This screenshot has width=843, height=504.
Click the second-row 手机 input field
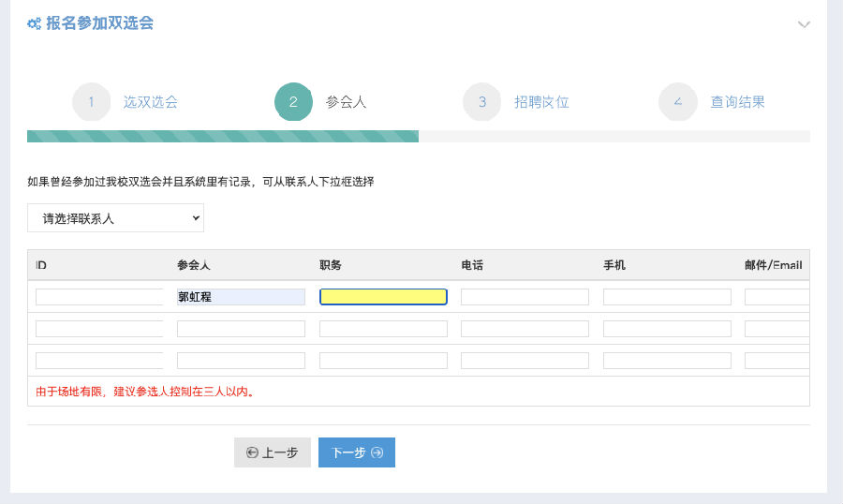(667, 329)
